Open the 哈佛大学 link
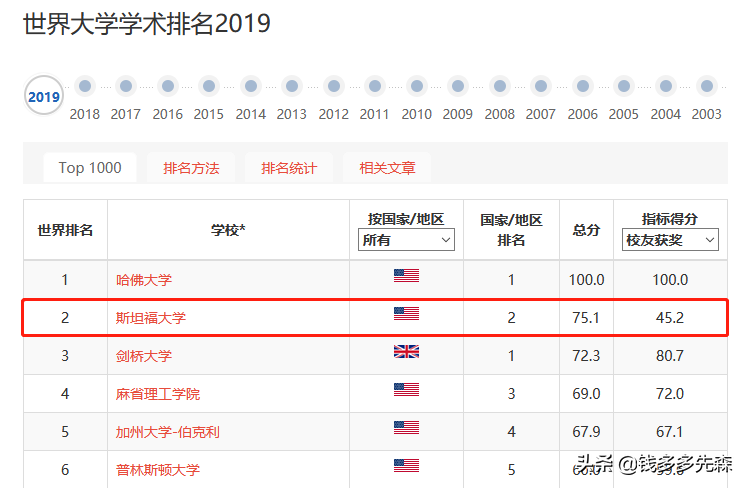747x488 pixels. point(144,280)
